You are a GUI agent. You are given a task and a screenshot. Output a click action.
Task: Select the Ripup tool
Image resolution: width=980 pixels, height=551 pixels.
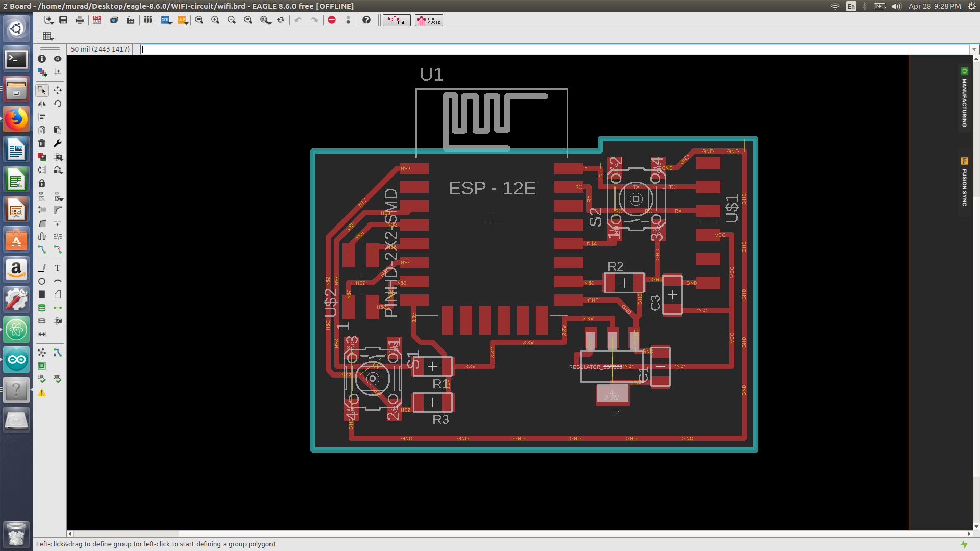[x=58, y=249]
